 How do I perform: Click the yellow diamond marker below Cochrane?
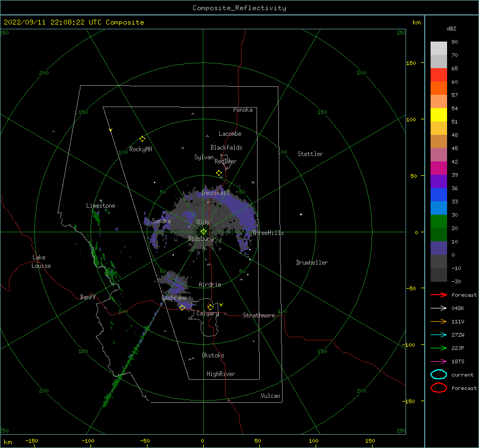tap(182, 307)
